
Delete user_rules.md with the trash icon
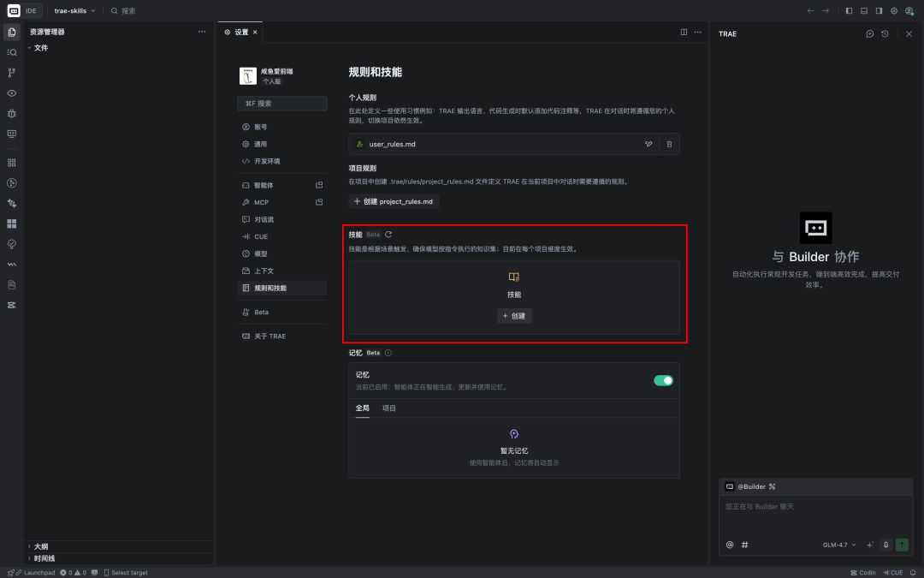pyautogui.click(x=669, y=144)
